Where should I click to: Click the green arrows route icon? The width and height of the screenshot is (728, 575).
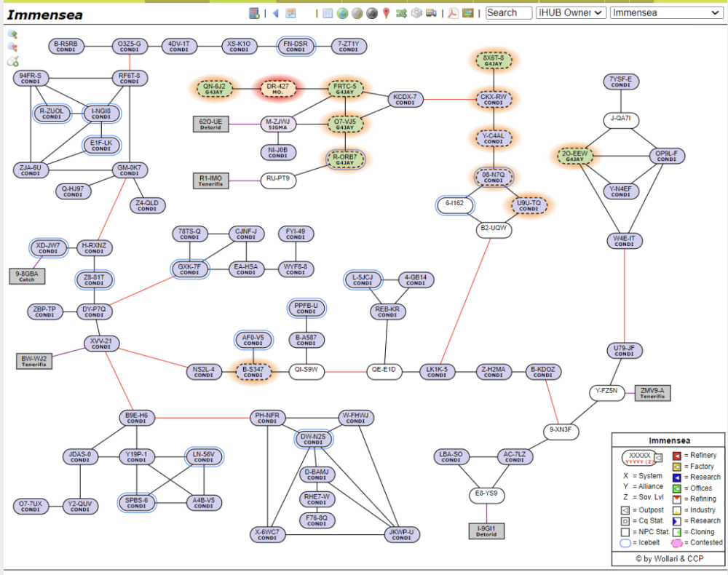tap(401, 13)
